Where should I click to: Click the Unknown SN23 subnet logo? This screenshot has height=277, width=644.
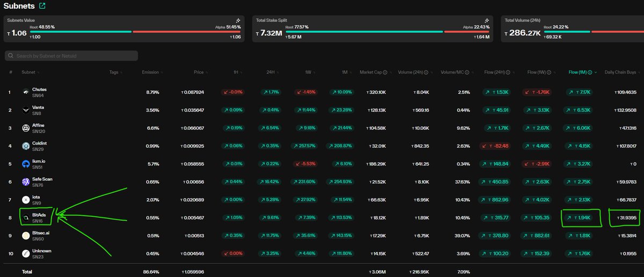coord(26,253)
